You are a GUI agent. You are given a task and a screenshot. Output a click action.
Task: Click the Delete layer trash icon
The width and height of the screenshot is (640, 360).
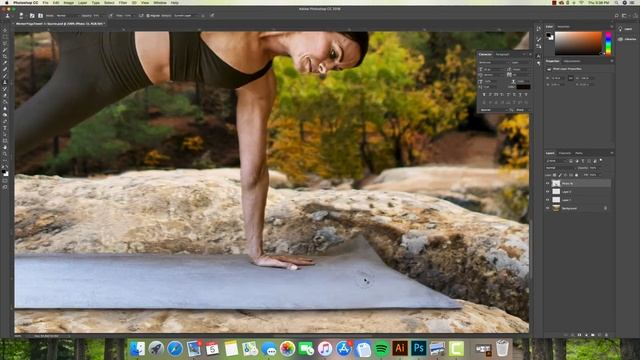point(606,335)
